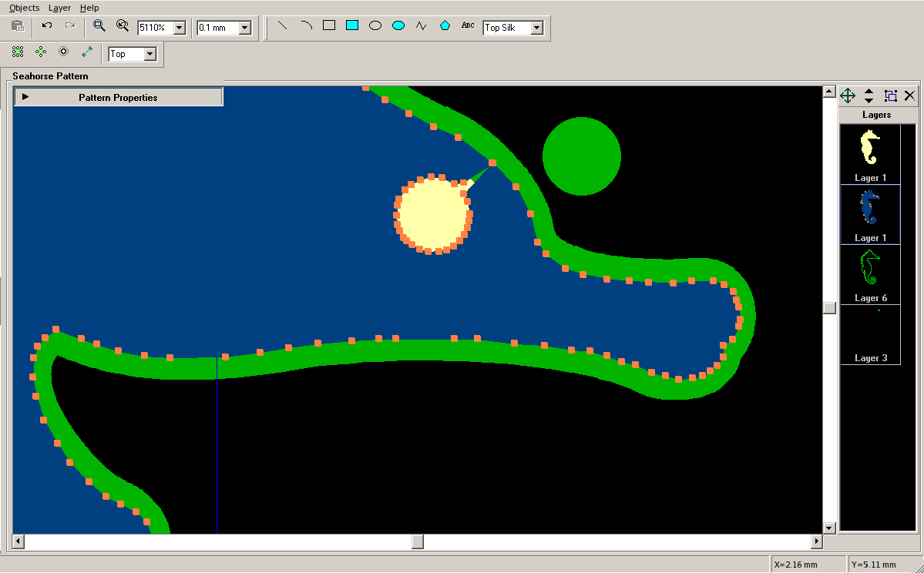Pick the outline ellipse tool
The image size is (924, 573).
pos(375,25)
